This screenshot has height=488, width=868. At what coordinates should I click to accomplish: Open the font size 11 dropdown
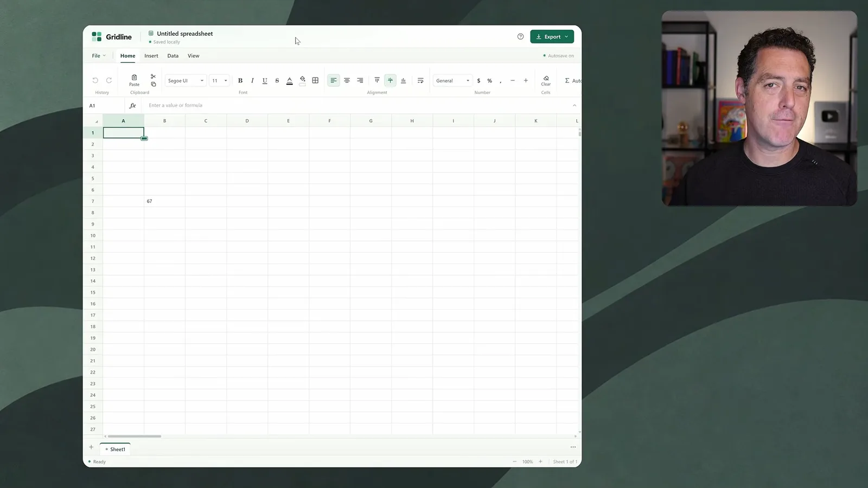(x=219, y=80)
